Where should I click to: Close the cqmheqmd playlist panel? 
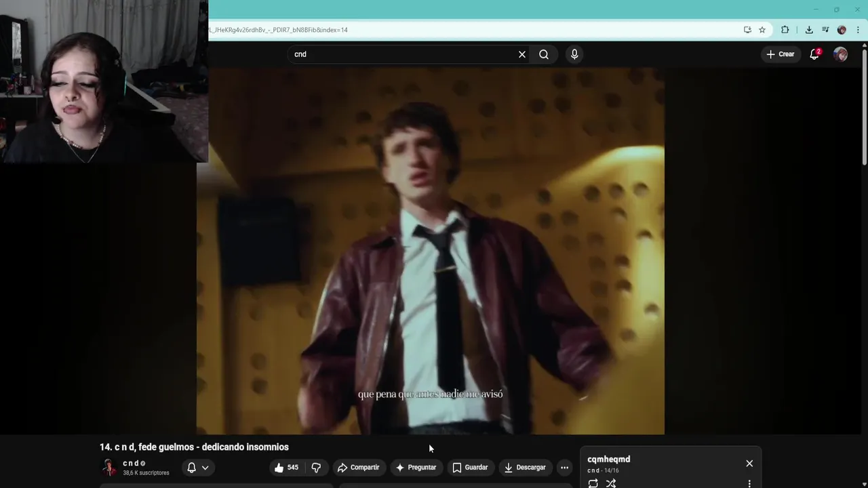point(749,464)
